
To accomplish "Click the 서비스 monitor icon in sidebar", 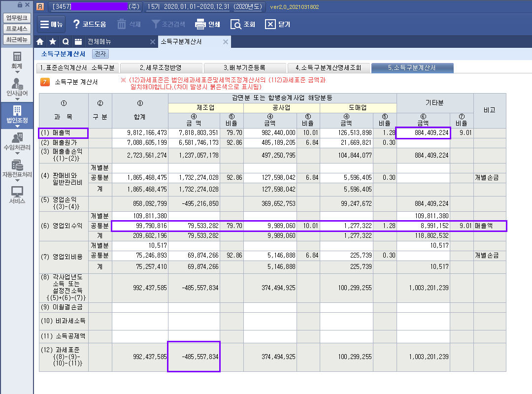I will coord(17,192).
